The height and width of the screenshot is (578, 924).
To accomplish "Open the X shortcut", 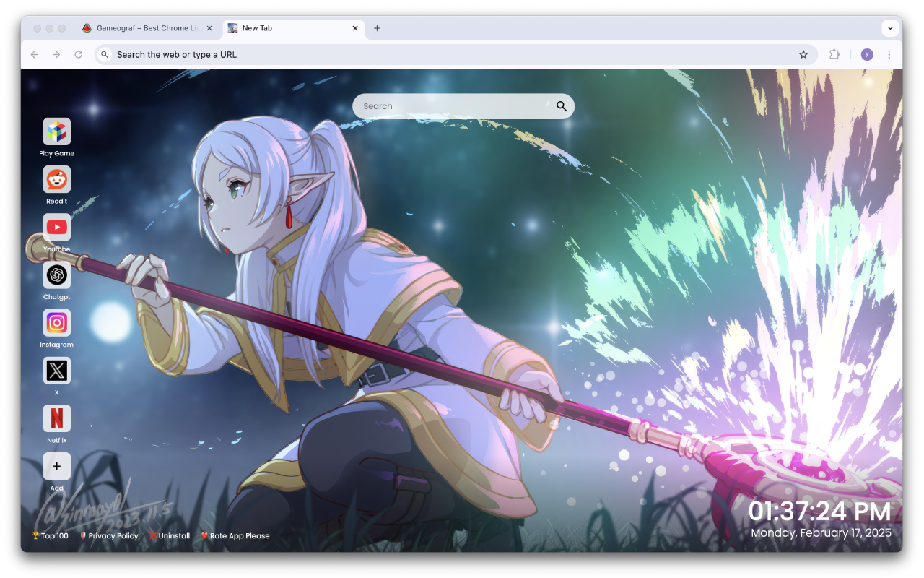I will click(x=56, y=370).
